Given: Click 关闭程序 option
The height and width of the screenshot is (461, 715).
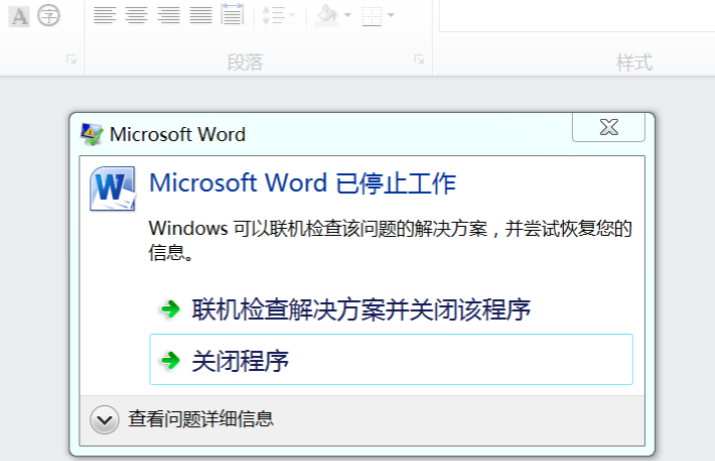Looking at the screenshot, I should (391, 360).
